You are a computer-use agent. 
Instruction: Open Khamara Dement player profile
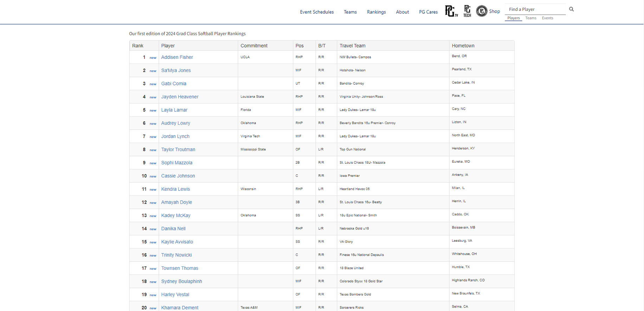coord(180,307)
